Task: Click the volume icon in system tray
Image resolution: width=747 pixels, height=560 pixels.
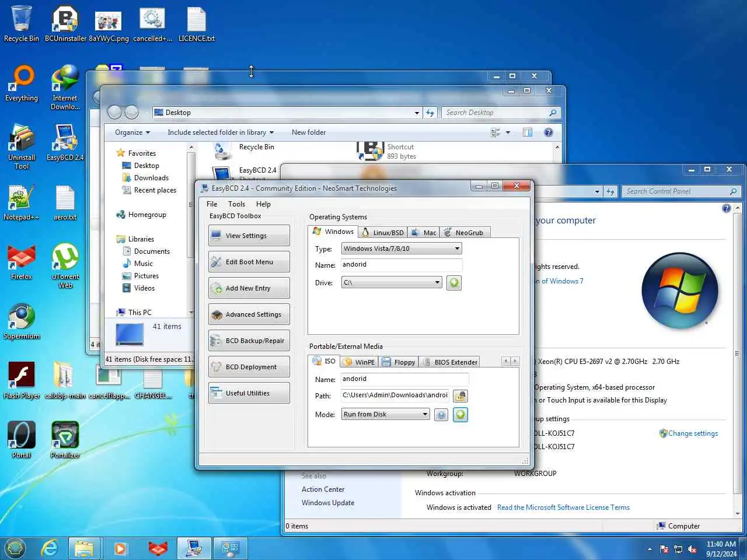Action: click(x=692, y=549)
